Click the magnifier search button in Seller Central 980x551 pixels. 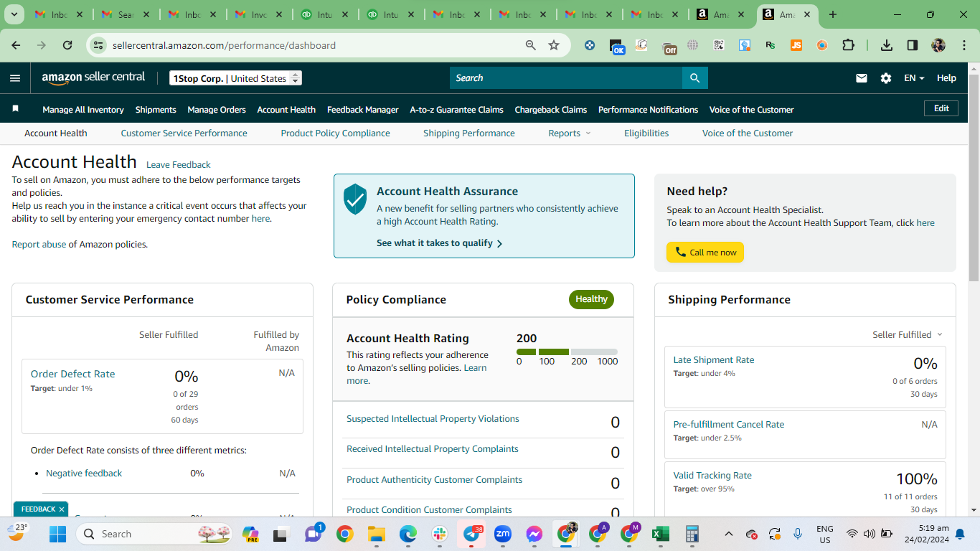[x=694, y=78]
